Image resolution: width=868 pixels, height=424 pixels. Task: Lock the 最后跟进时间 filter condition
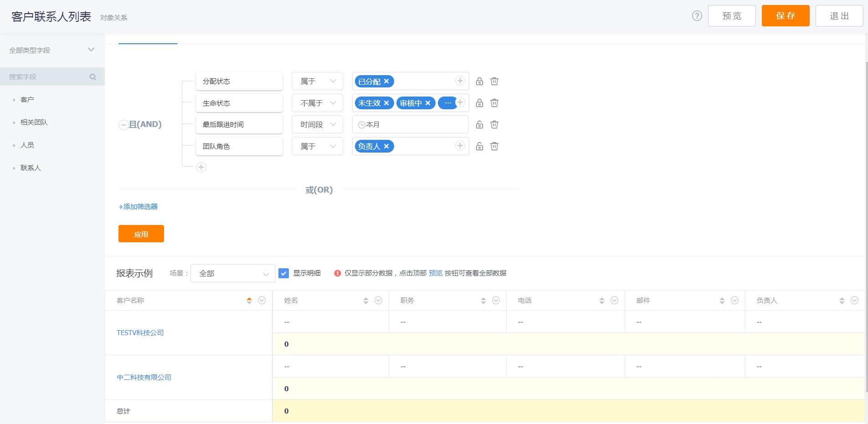coord(479,124)
